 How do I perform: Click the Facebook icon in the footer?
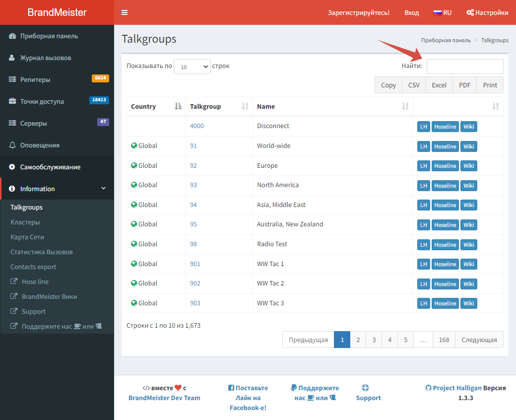coord(231,388)
